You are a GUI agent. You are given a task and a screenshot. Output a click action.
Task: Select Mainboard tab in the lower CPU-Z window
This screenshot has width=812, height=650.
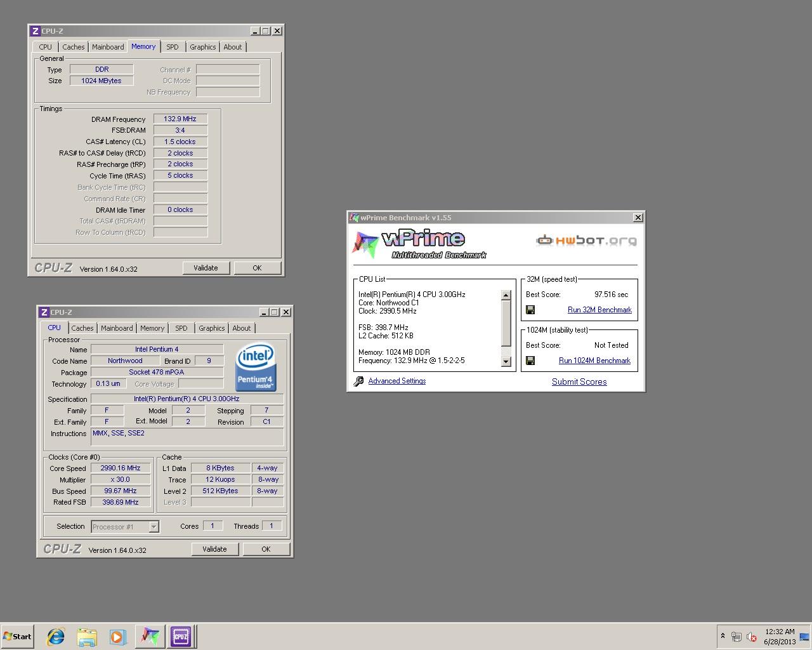point(117,328)
